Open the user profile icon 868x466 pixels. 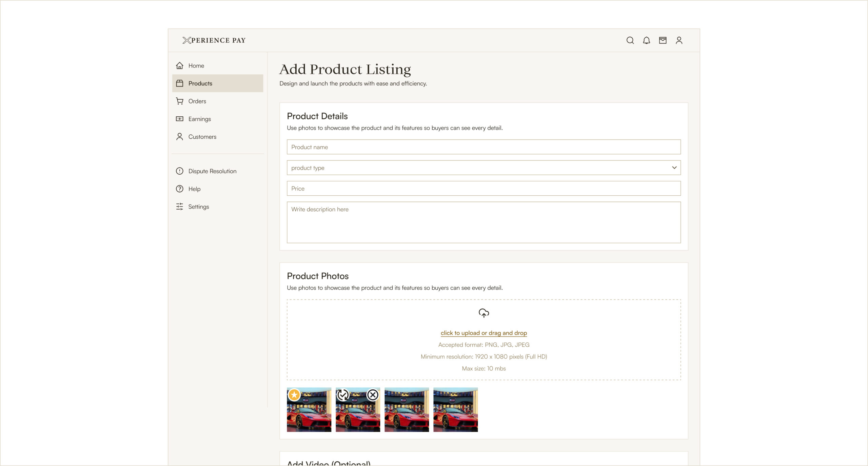point(679,40)
